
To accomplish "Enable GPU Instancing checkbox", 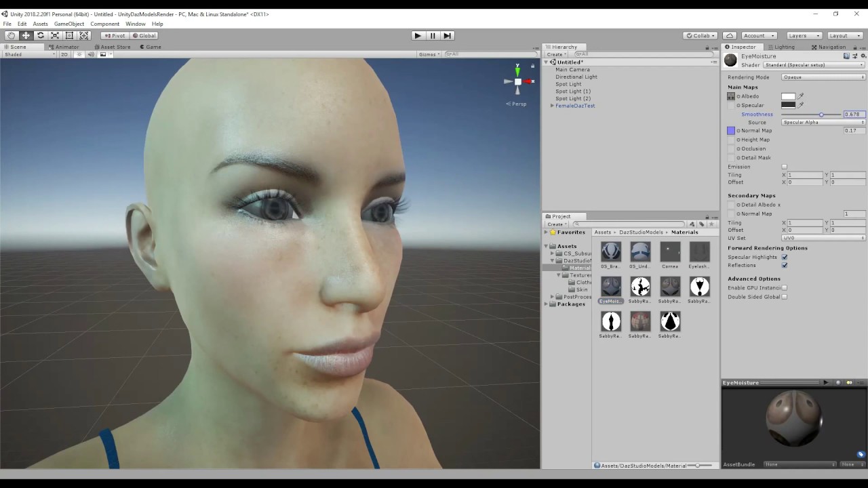I will [785, 287].
